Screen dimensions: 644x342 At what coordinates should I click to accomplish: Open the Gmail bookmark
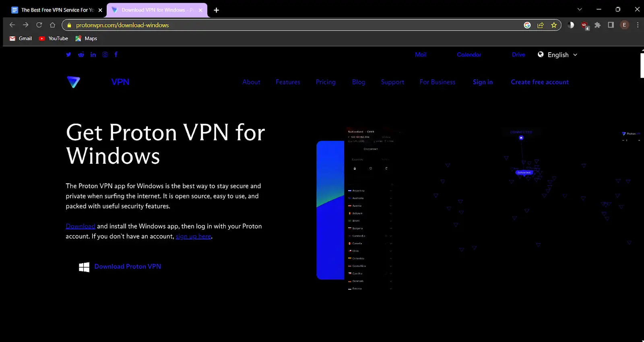click(21, 39)
